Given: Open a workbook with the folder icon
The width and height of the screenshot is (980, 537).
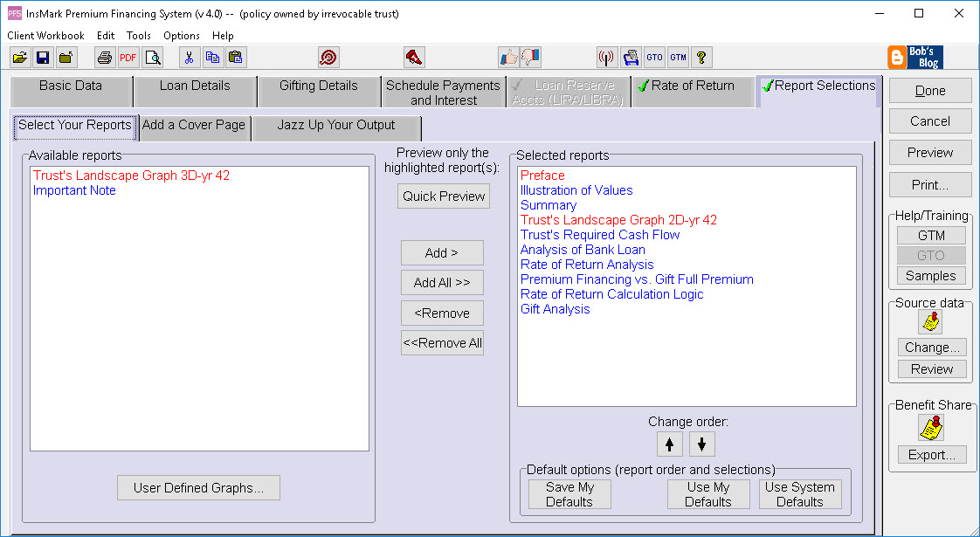Looking at the screenshot, I should click(x=20, y=56).
